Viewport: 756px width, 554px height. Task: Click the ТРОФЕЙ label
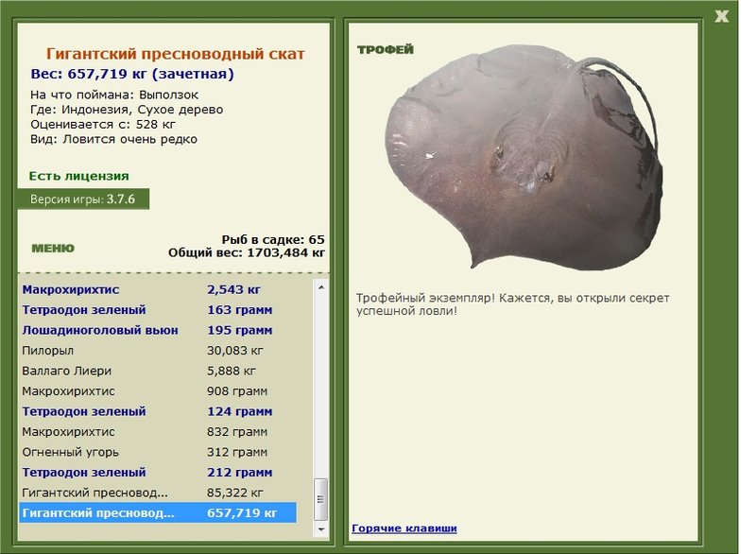386,49
